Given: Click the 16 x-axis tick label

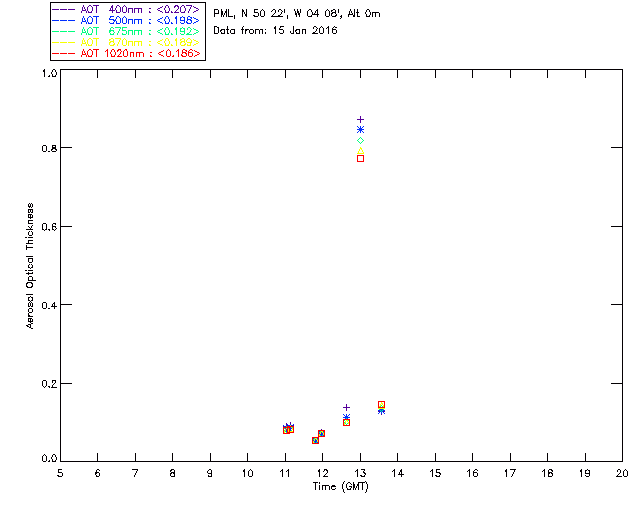Looking at the screenshot, I should [x=473, y=473].
